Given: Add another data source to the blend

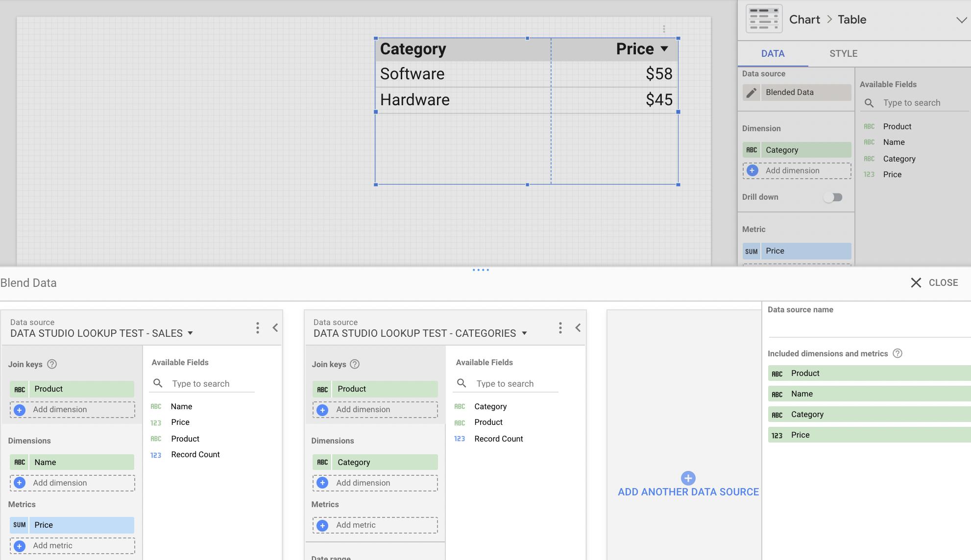Looking at the screenshot, I should [688, 485].
